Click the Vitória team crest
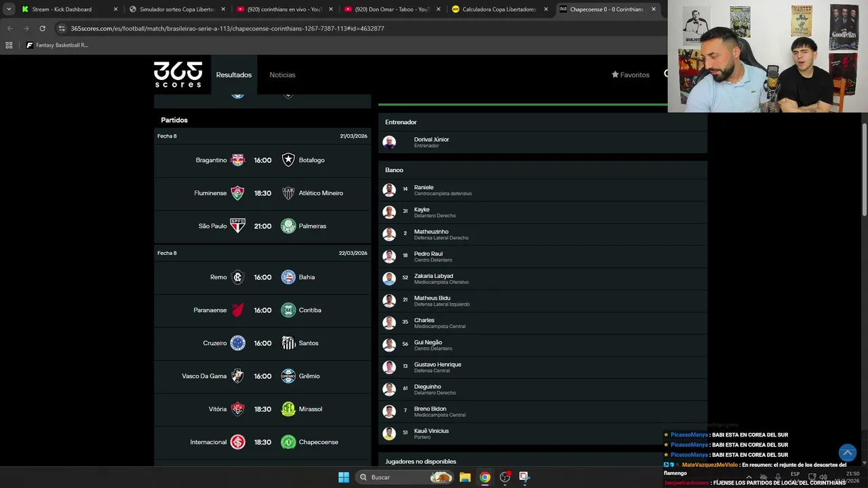This screenshot has width=868, height=488. (x=237, y=409)
